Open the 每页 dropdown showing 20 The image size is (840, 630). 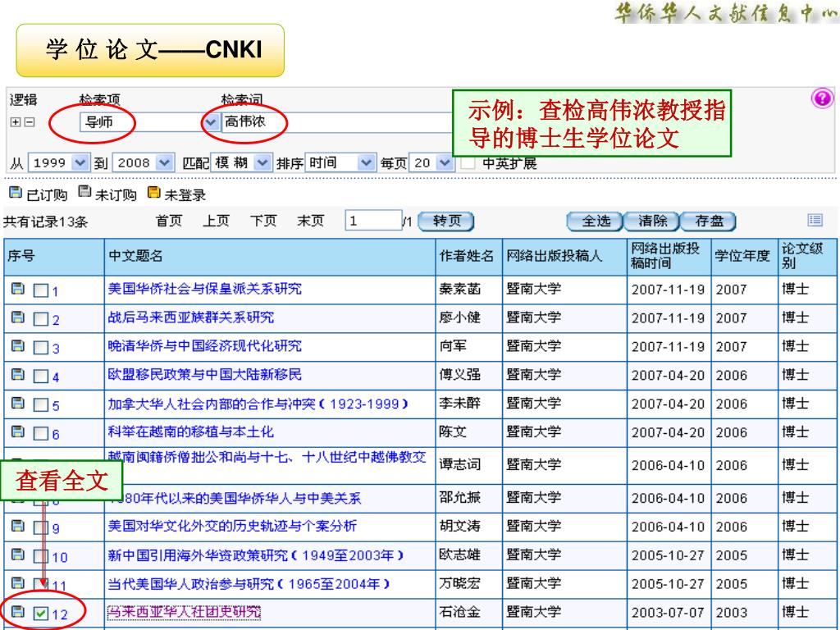click(431, 162)
